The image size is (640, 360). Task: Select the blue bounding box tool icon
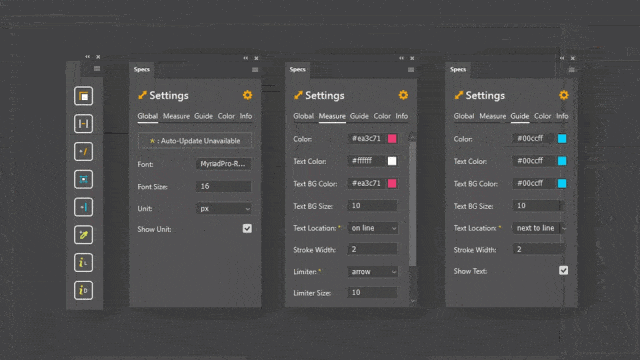(83, 179)
